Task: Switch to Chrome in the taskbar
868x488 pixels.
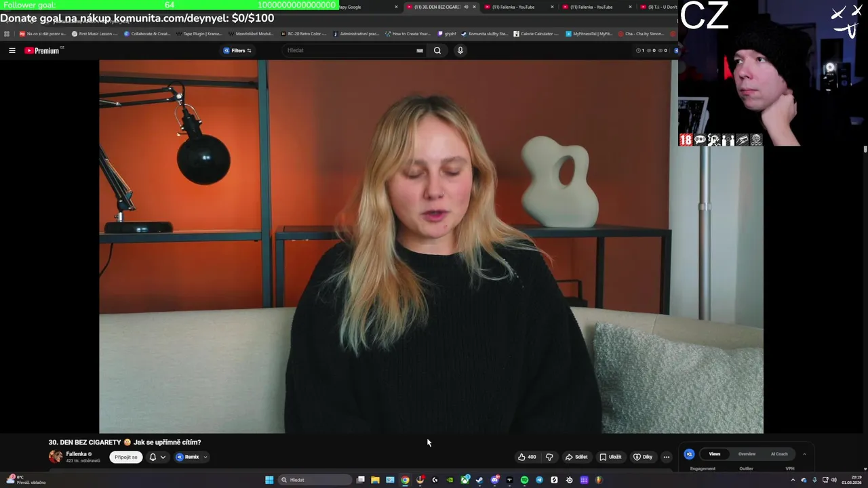Action: point(405,480)
